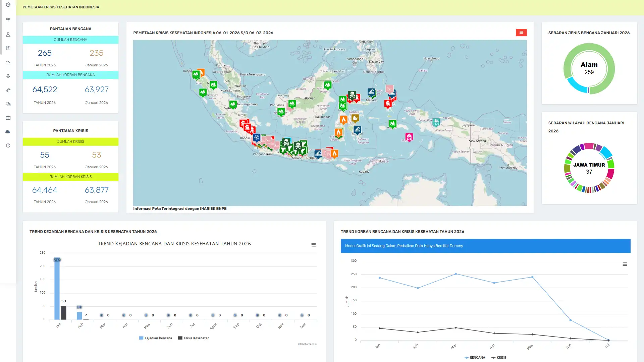644x362 pixels.
Task: Click the January 235 bencana bar
Action: (x=57, y=288)
